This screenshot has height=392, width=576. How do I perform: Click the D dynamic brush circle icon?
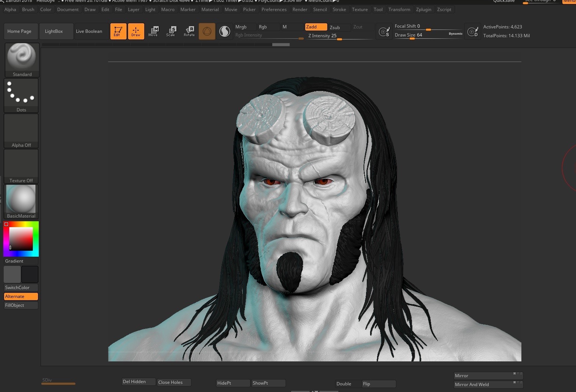point(473,32)
